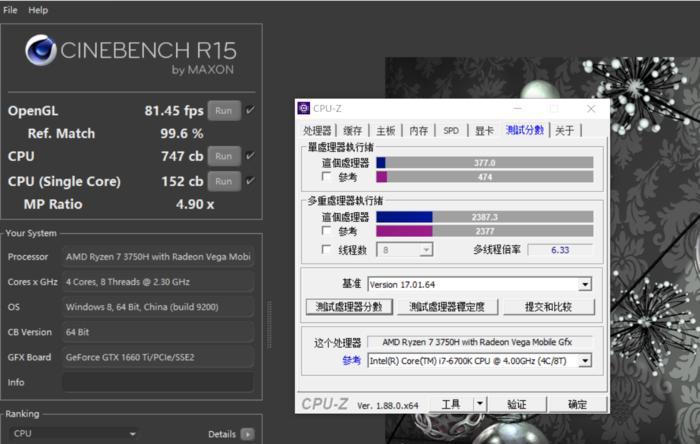Click the Cinebench R15 logo icon

[x=41, y=50]
